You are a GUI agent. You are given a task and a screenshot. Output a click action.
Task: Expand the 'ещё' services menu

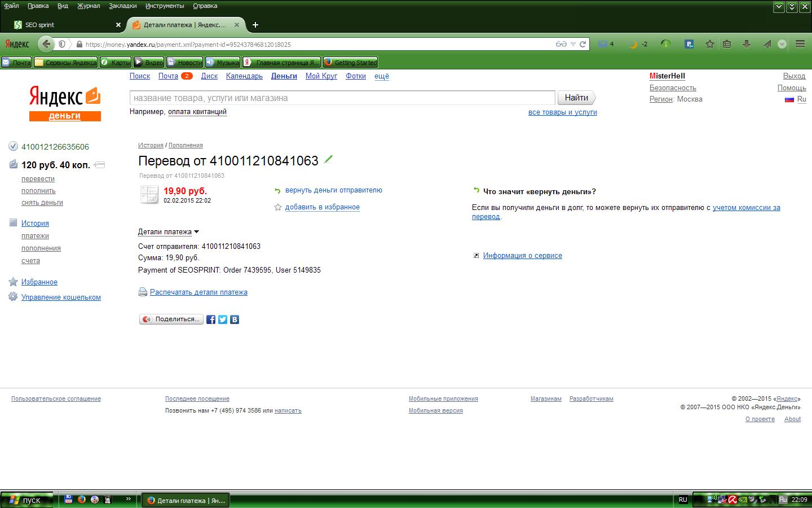[x=382, y=76]
